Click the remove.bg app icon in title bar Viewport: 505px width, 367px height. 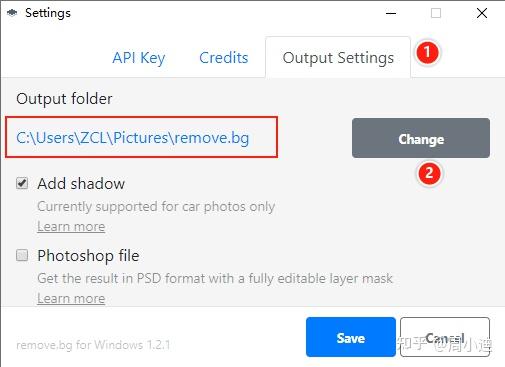[12, 13]
